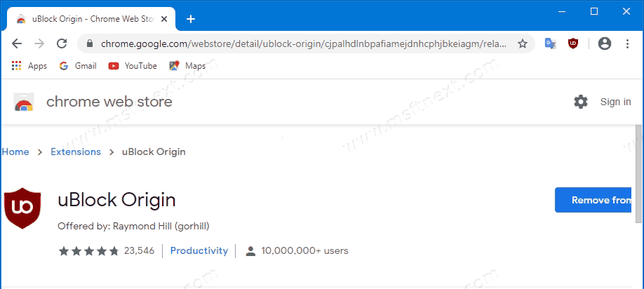
Task: Open the Maps bookmark
Action: click(x=187, y=66)
